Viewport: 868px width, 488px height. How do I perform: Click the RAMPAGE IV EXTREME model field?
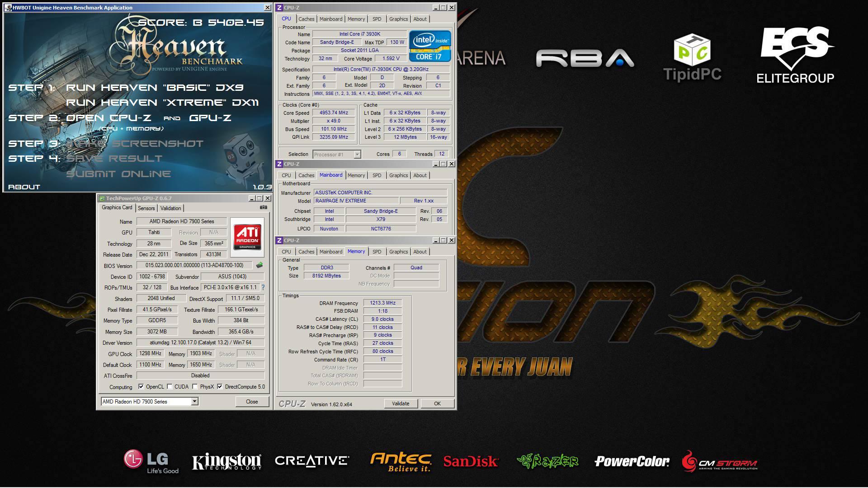356,201
